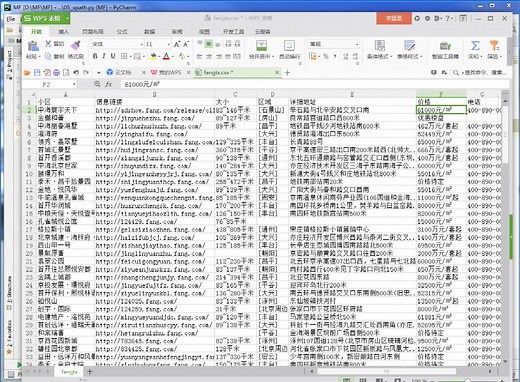Click the Filter funnel icon

pyautogui.click(x=494, y=45)
